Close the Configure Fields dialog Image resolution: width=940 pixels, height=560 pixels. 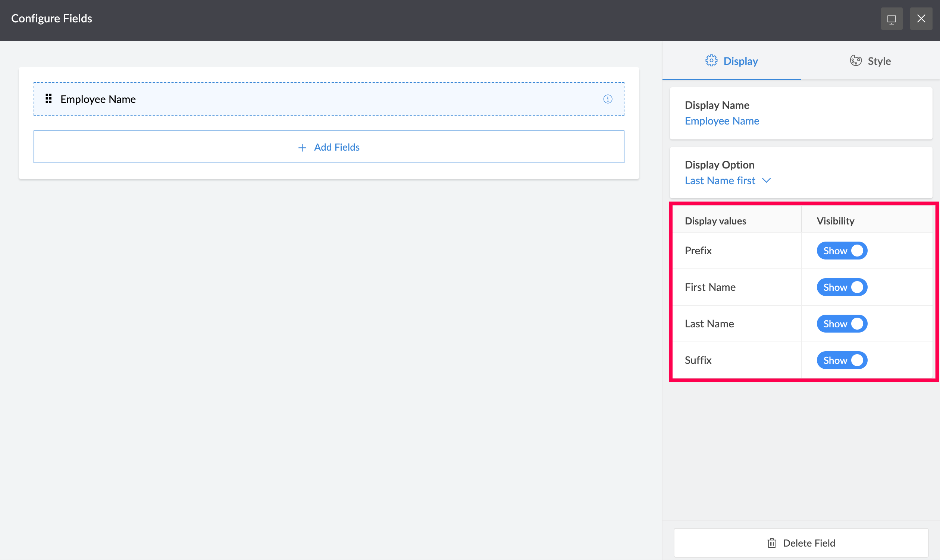[921, 19]
